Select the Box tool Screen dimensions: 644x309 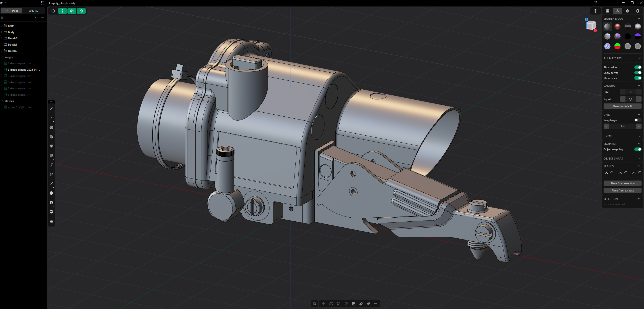pos(51,202)
